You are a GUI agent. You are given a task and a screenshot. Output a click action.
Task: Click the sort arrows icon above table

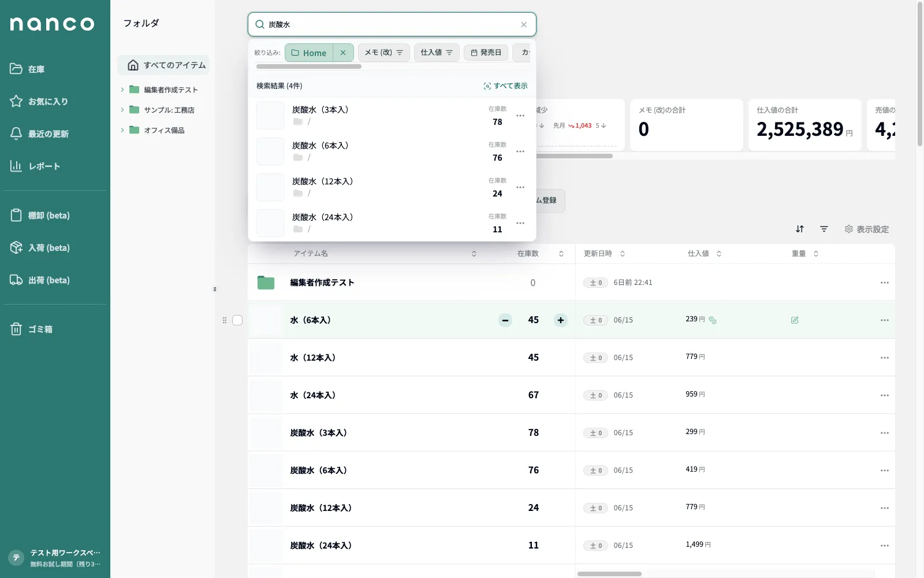point(800,229)
